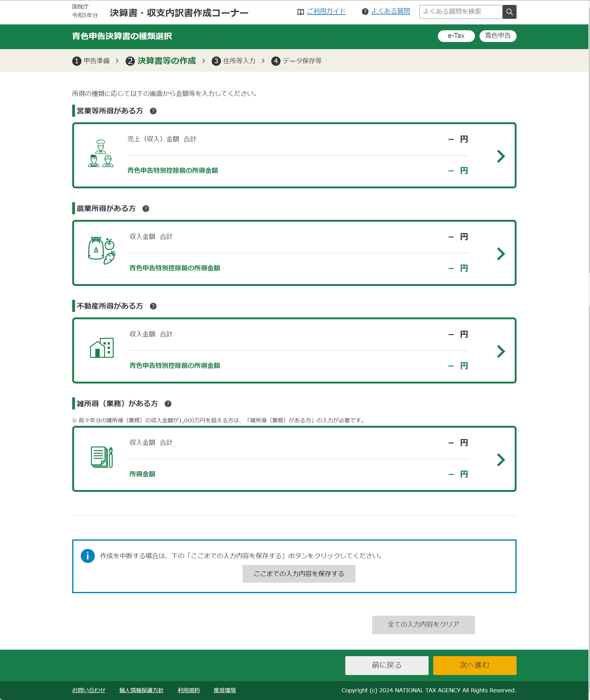This screenshot has height=700, width=590.
Task: Click the 前に戻る button
Action: 387,665
